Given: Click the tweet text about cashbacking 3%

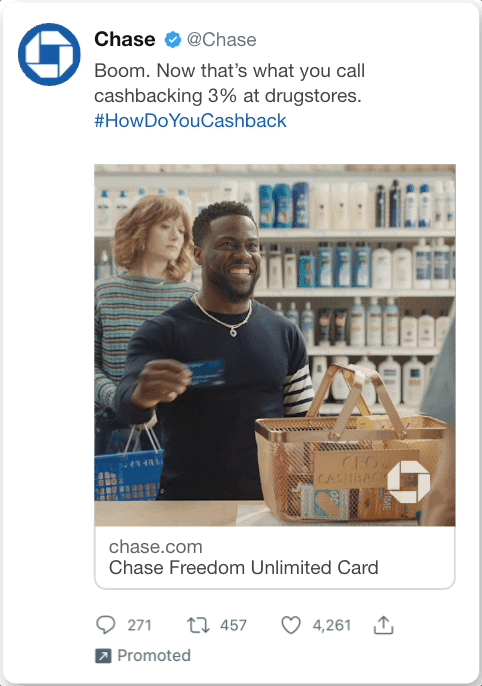Looking at the screenshot, I should 230,83.
